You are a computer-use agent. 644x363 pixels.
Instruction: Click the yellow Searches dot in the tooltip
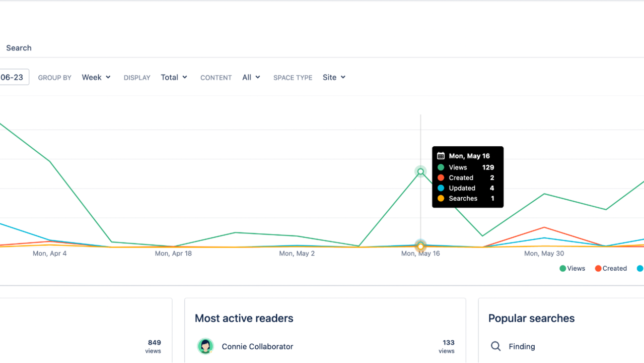pos(441,198)
